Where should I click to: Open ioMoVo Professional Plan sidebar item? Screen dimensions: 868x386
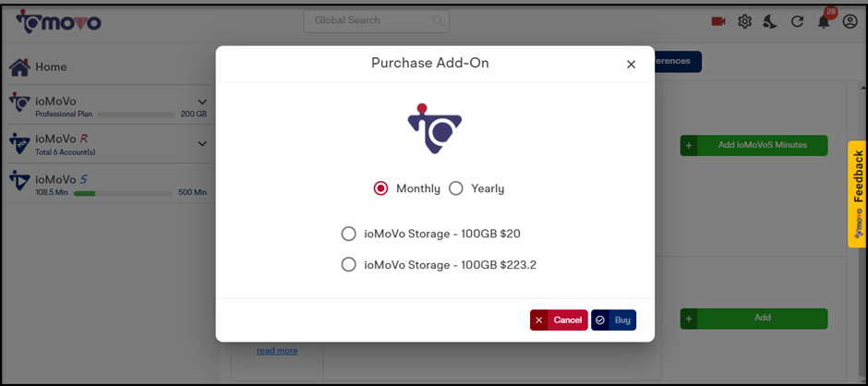tap(110, 106)
